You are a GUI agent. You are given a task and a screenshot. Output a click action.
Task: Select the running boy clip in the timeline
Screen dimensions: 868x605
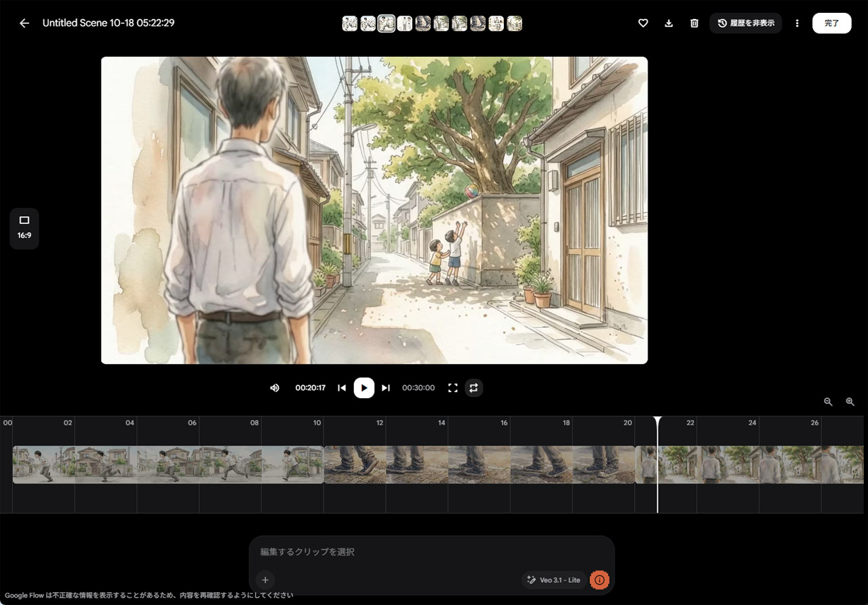(x=168, y=465)
